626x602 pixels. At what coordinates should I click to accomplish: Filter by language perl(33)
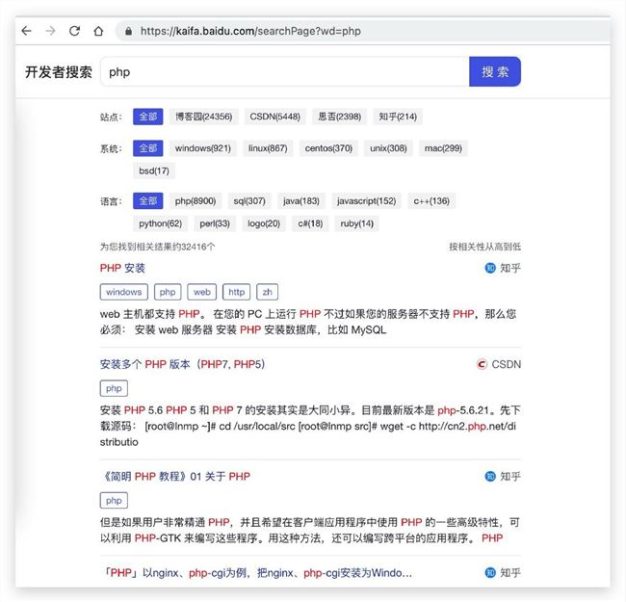[215, 224]
